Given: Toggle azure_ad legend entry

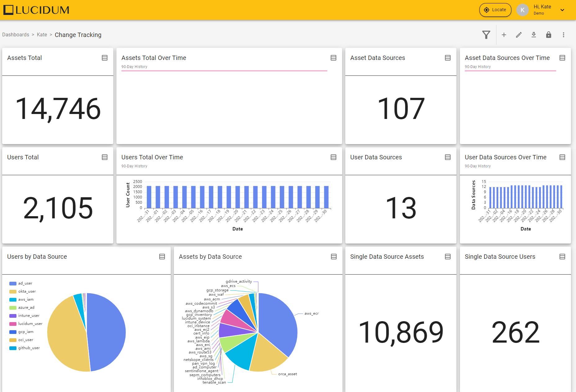Looking at the screenshot, I should click(x=22, y=308).
